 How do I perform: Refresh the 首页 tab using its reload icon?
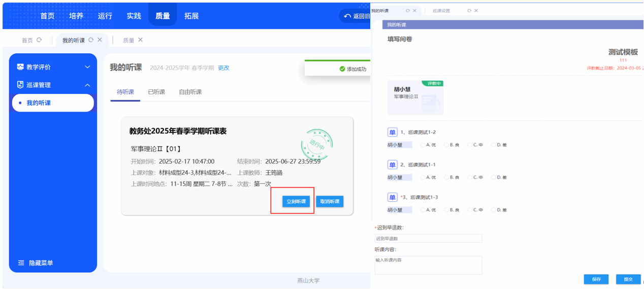[x=39, y=40]
